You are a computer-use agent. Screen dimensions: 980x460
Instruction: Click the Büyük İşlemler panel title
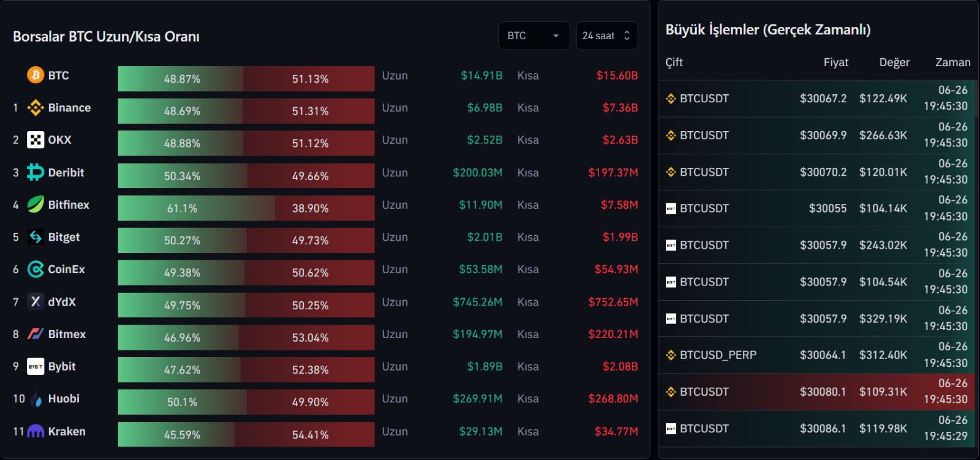pyautogui.click(x=768, y=29)
